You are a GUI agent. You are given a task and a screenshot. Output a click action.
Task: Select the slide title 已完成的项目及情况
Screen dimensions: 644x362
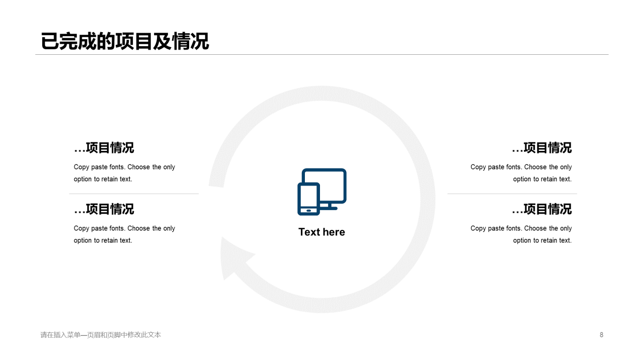point(124,41)
